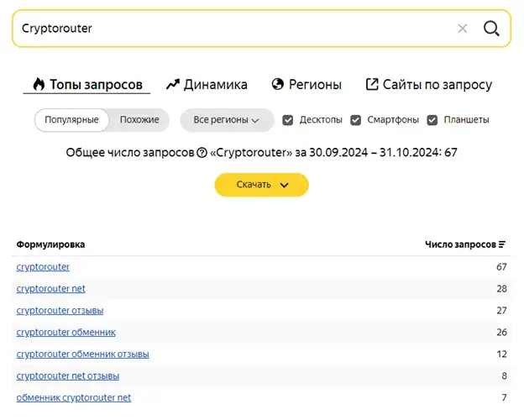
Task: Click the Общее число запросов summary text
Action: (261, 153)
